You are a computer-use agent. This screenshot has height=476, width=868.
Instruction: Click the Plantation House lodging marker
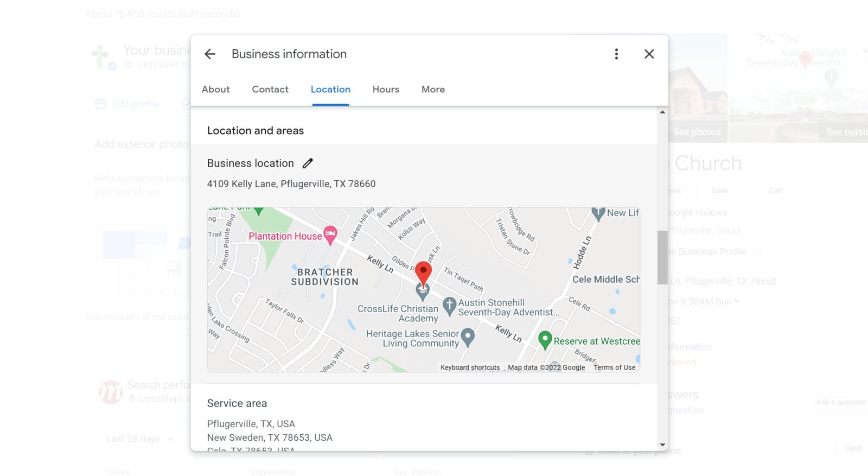coord(330,235)
